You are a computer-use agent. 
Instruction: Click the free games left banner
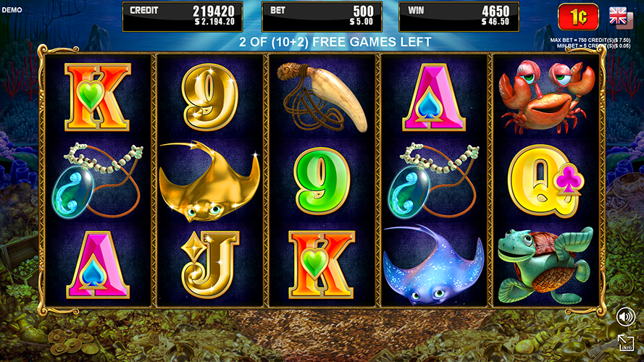[335, 42]
